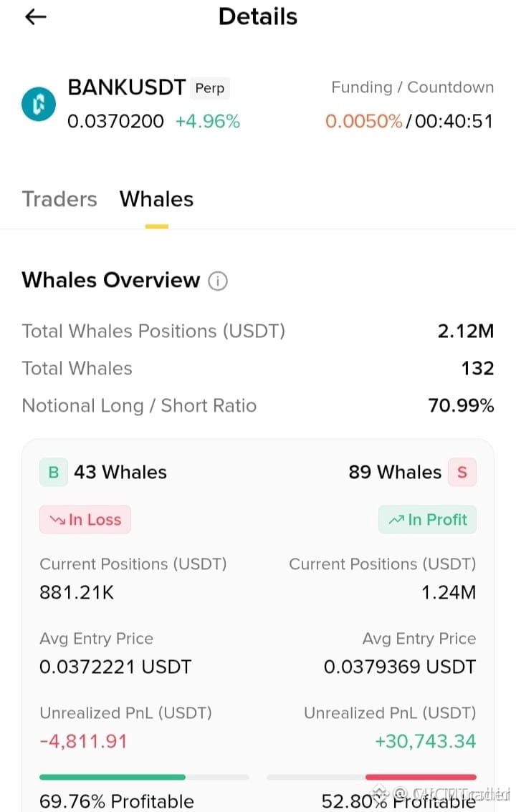The height and width of the screenshot is (812, 516).
Task: Tap the 89 Whales short label
Action: (395, 473)
